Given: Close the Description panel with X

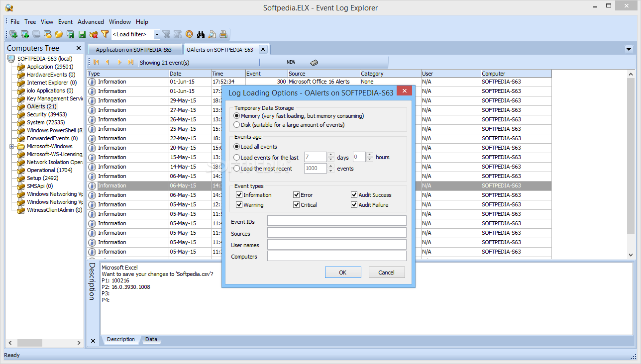Looking at the screenshot, I should (x=93, y=341).
